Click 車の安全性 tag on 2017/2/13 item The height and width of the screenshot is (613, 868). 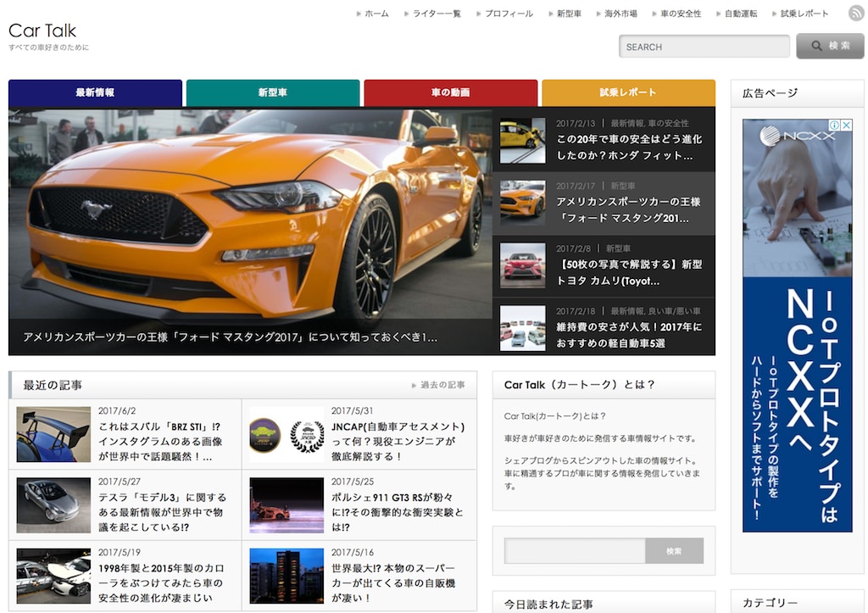[x=669, y=124]
